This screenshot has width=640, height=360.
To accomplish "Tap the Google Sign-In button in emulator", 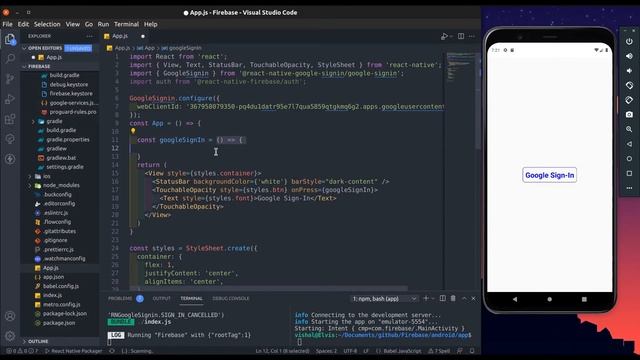I will click(x=549, y=175).
